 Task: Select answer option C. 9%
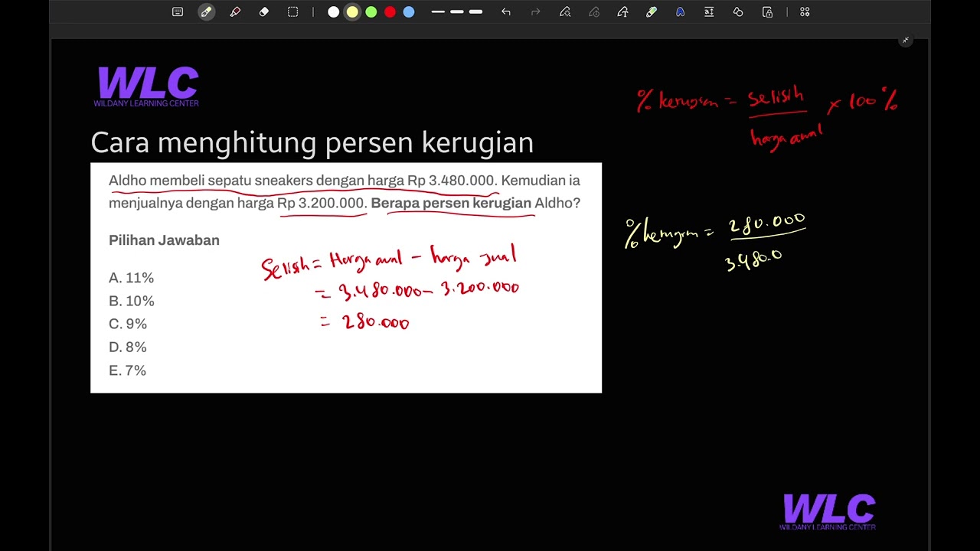(128, 324)
